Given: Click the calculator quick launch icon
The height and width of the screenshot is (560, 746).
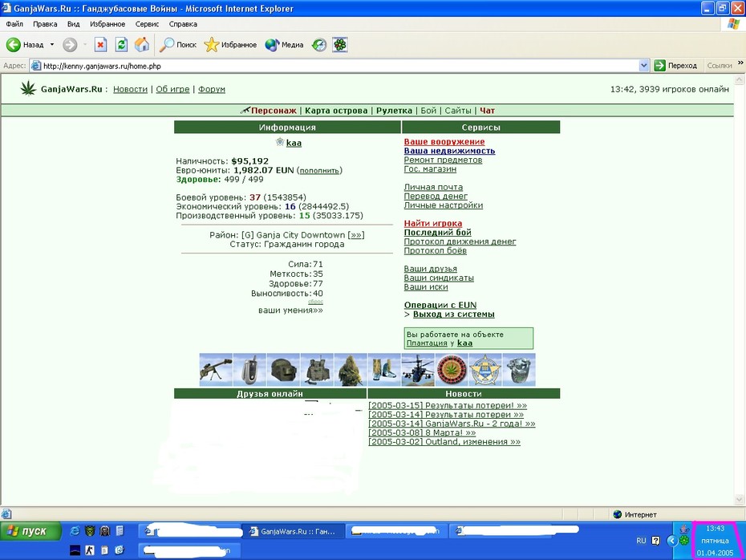Looking at the screenshot, I should pos(120,531).
